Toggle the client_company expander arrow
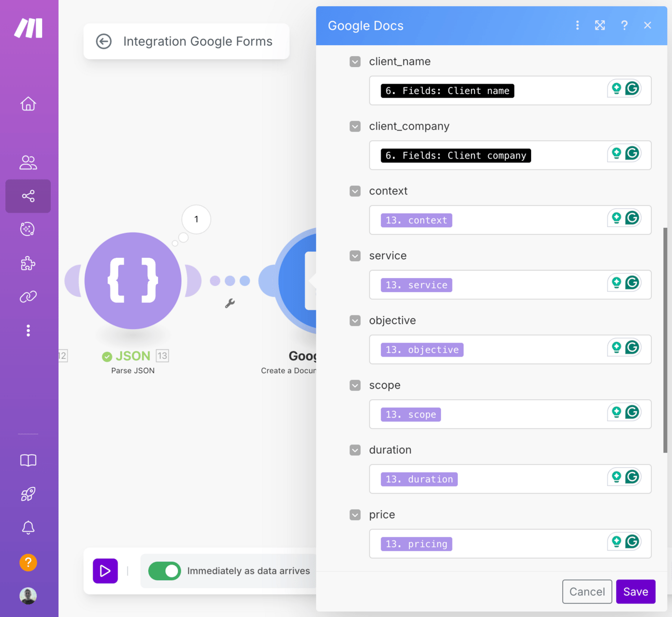This screenshot has height=617, width=672. tap(355, 126)
